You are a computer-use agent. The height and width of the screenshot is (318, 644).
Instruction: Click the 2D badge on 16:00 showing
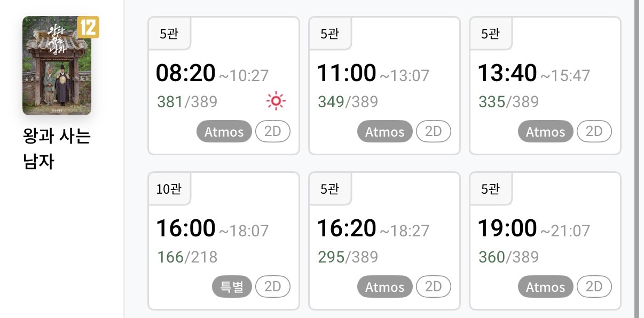[x=272, y=287]
